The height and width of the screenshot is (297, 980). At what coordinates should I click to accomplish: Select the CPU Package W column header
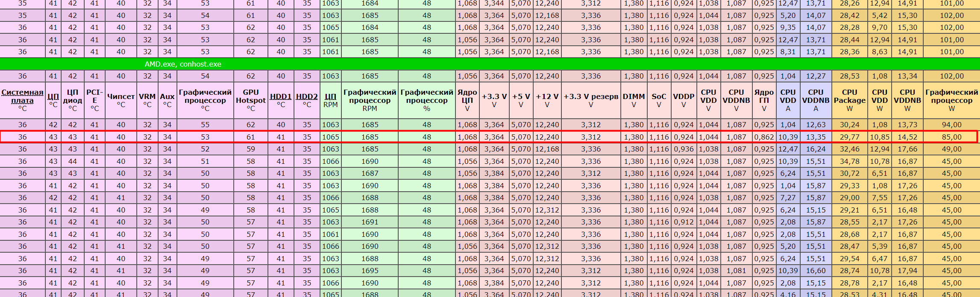pyautogui.click(x=849, y=100)
